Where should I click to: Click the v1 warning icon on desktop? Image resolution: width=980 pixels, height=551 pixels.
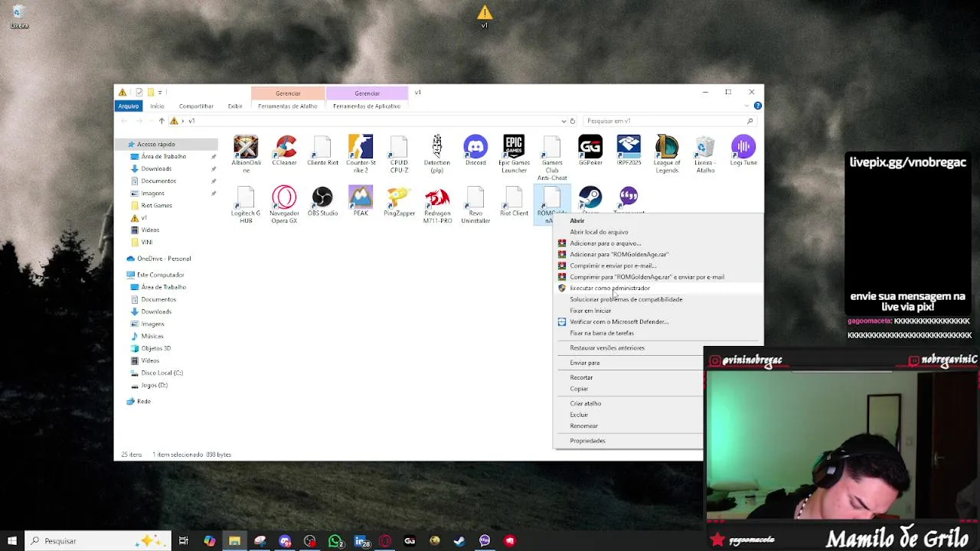[x=485, y=16]
